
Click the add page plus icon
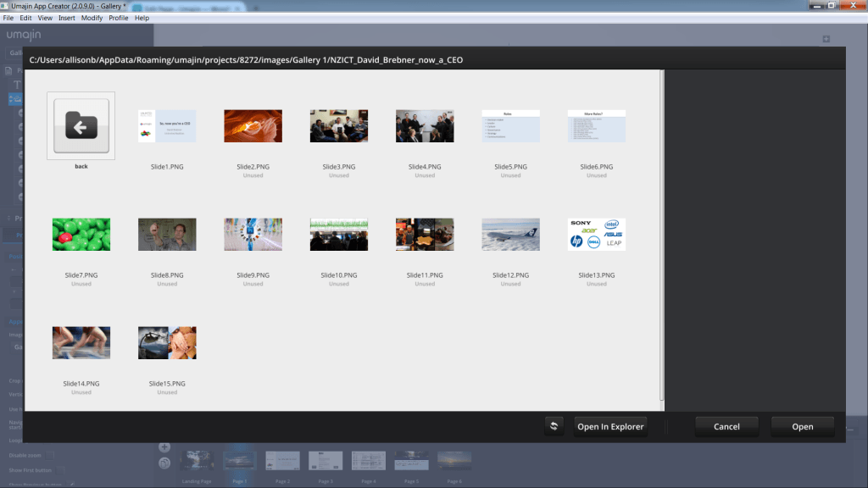(x=164, y=447)
